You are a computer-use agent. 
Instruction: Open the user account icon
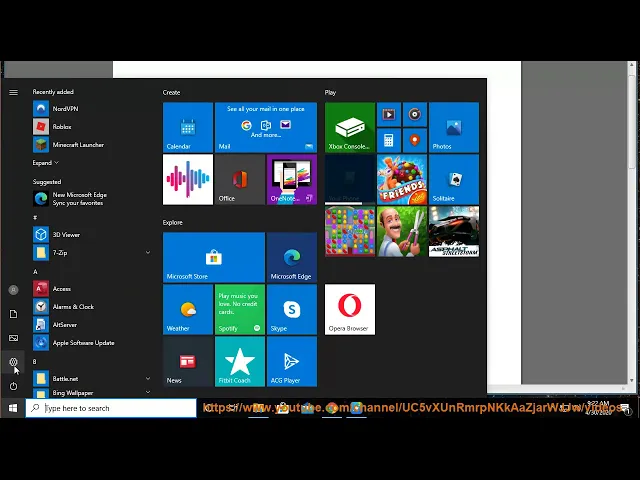[13, 290]
